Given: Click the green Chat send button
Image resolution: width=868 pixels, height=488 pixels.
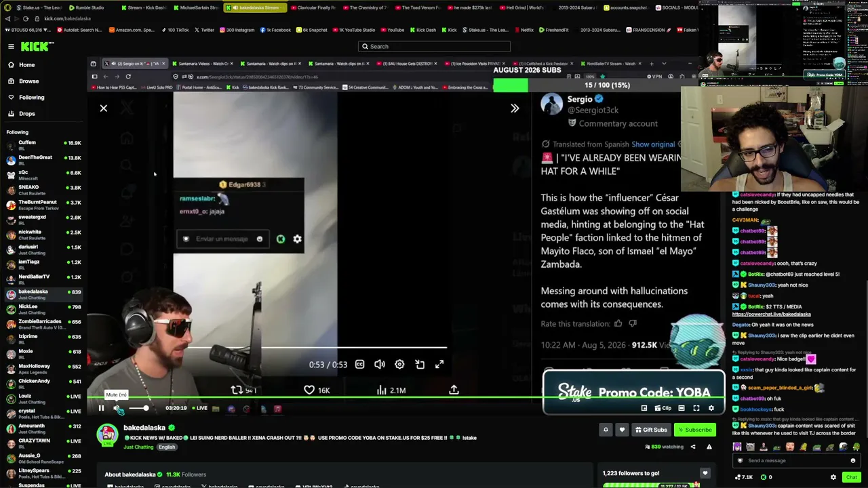Looking at the screenshot, I should tap(851, 477).
